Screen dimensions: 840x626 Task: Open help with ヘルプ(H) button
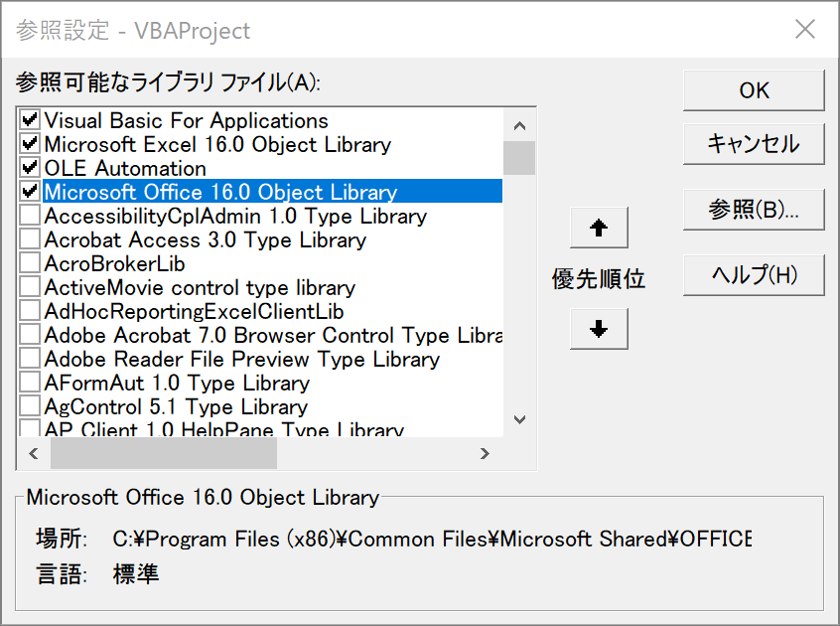[754, 275]
